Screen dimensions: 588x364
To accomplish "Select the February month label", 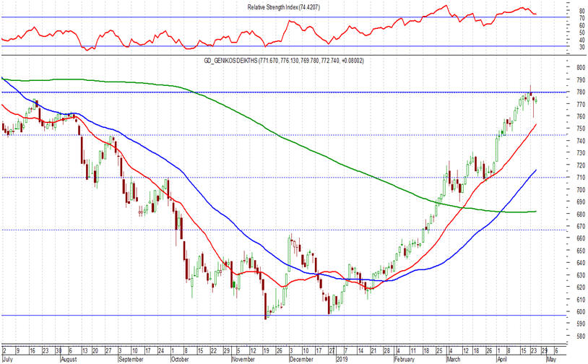I will point(405,359).
